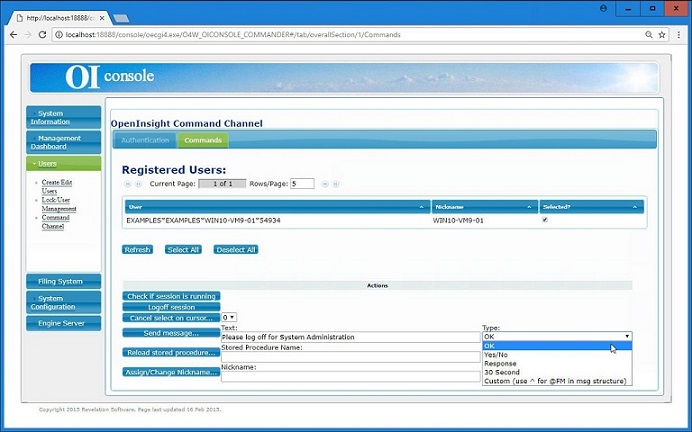Viewport: 692px width, 432px height.
Task: Collapse the Users sidebar section
Action: pyautogui.click(x=64, y=164)
